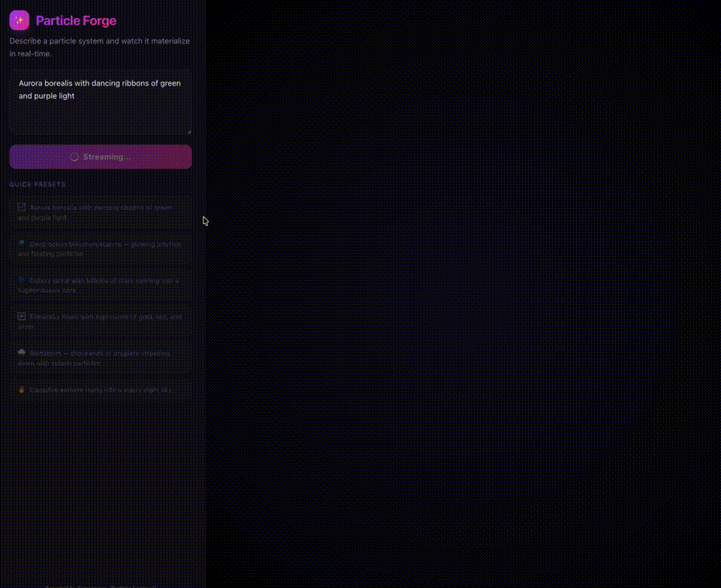Click the Particle Forge title text
The image size is (721, 588).
point(76,21)
